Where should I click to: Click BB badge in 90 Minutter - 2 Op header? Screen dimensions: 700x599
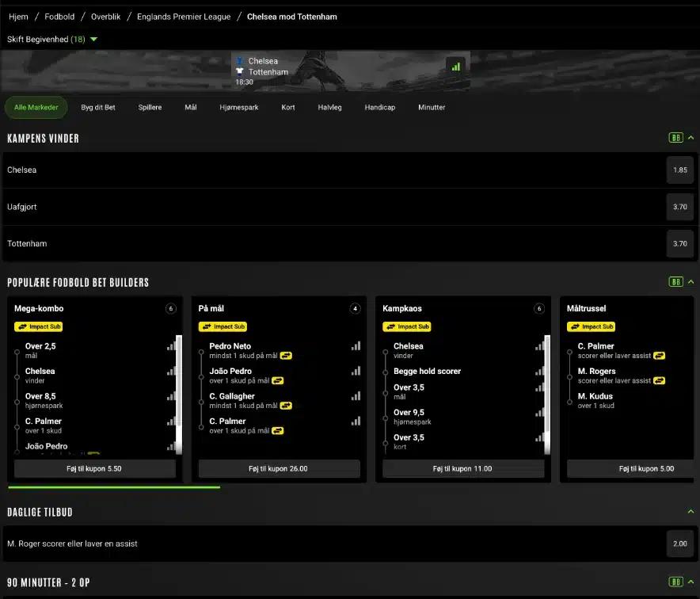tap(676, 582)
